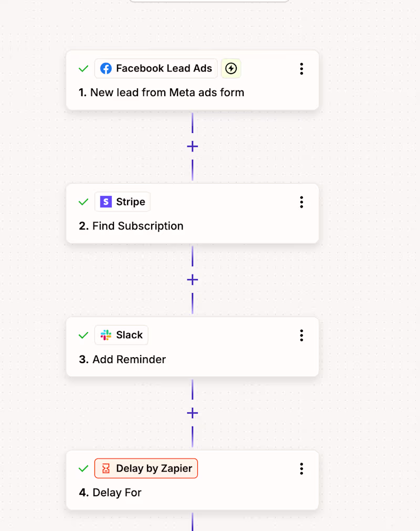Viewport: 420px width, 531px height.
Task: Select the Stripe app icon
Action: 106,202
